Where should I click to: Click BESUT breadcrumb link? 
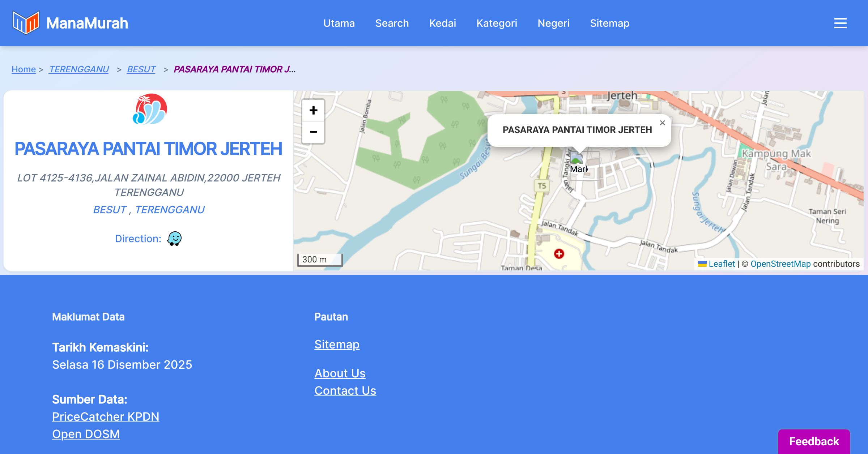141,69
